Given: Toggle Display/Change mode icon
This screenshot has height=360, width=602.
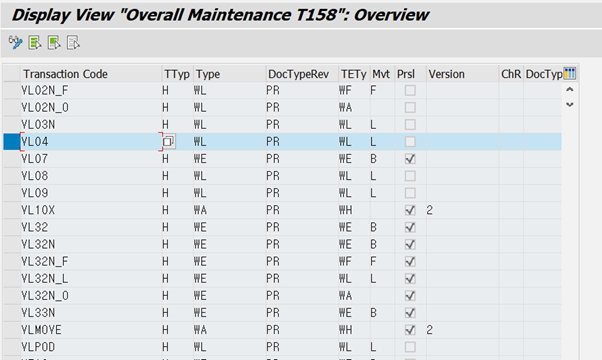Looking at the screenshot, I should pos(15,42).
